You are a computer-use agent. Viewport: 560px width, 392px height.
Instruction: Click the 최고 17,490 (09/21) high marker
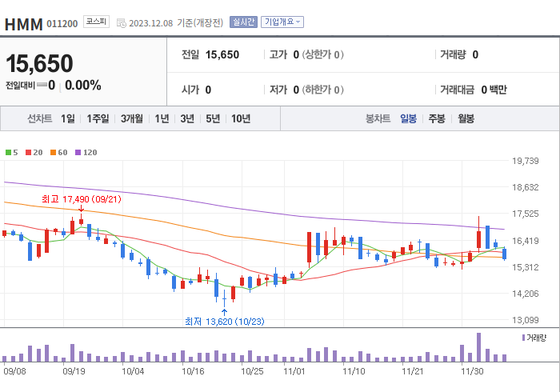[82, 199]
